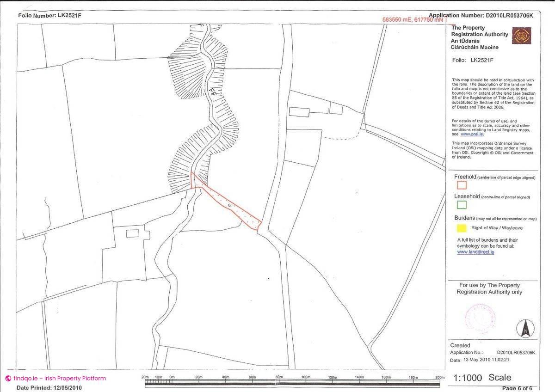The image size is (555, 392).
Task: Select the highlighted parcel labeled 6
Action: pyautogui.click(x=229, y=206)
